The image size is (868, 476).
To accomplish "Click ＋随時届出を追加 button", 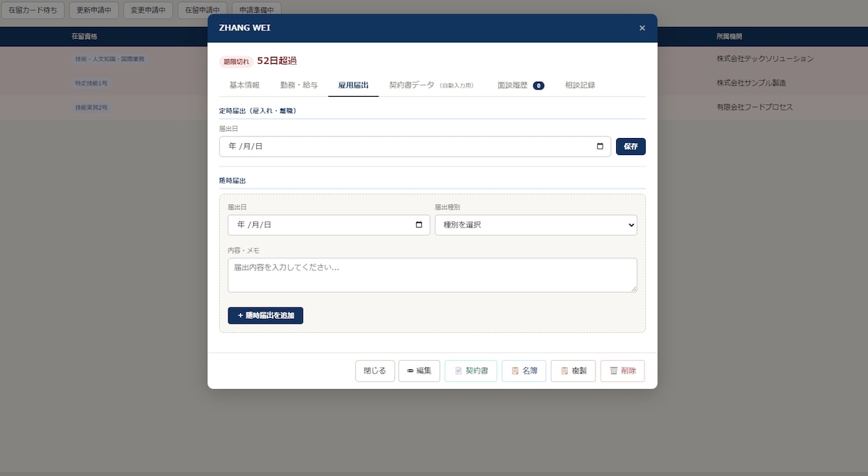I will click(x=265, y=315).
